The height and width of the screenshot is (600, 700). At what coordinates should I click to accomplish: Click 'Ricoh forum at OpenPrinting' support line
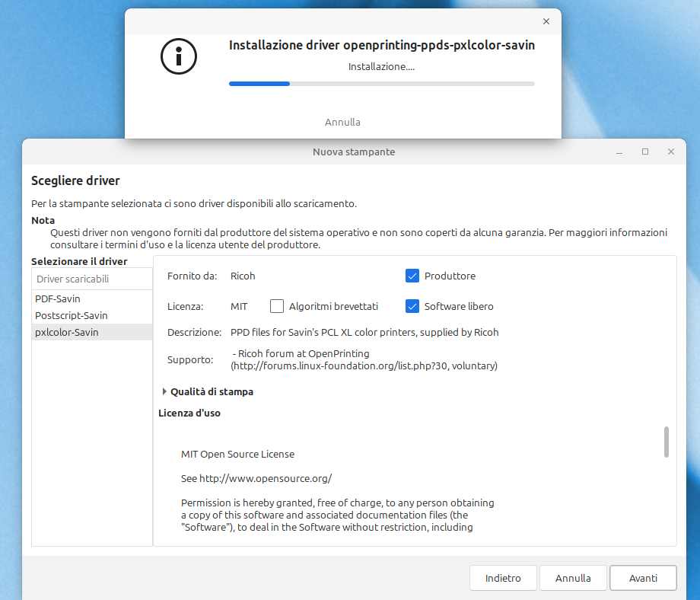click(x=301, y=354)
